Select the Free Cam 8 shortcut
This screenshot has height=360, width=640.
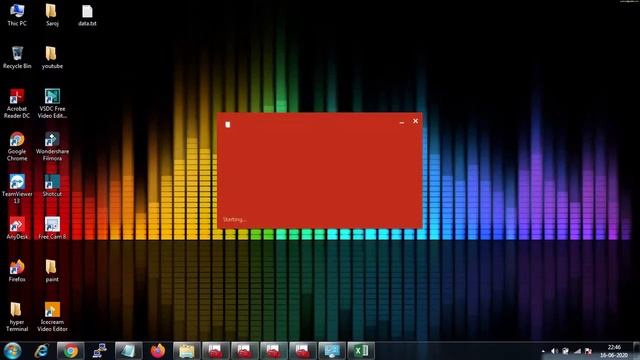tap(52, 228)
